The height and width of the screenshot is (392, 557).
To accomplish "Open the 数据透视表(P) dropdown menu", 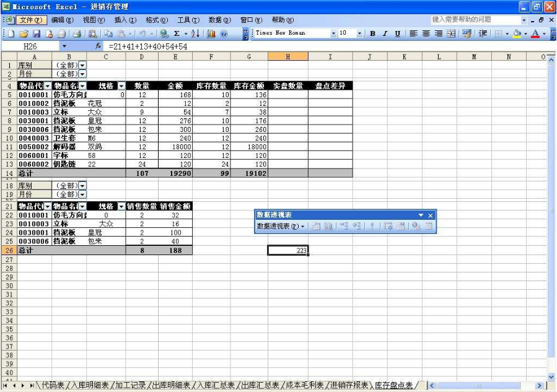I will [280, 226].
